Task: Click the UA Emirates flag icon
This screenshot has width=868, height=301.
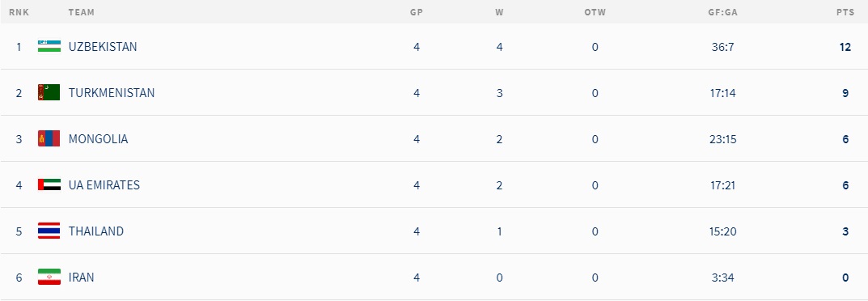Action: click(49, 184)
